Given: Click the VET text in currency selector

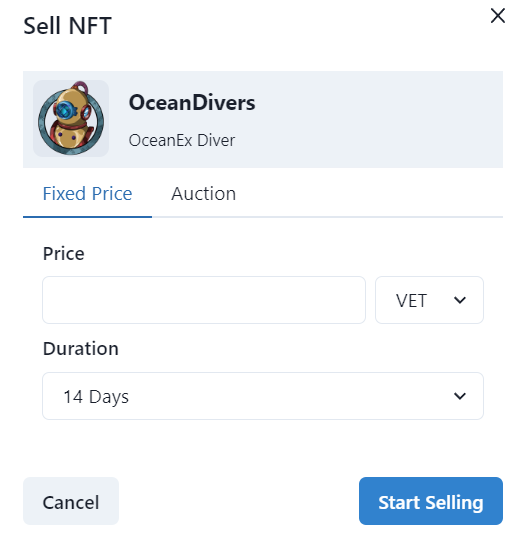Looking at the screenshot, I should click(411, 301).
